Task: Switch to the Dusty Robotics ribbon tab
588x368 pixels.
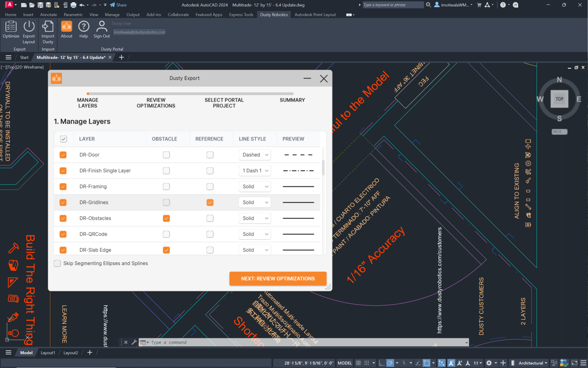Action: tap(274, 15)
